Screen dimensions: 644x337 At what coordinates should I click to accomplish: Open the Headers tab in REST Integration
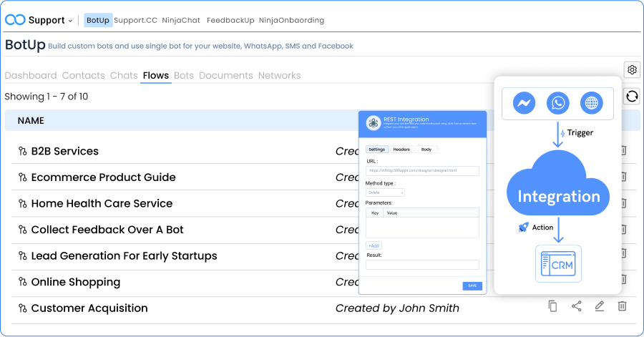pos(401,150)
